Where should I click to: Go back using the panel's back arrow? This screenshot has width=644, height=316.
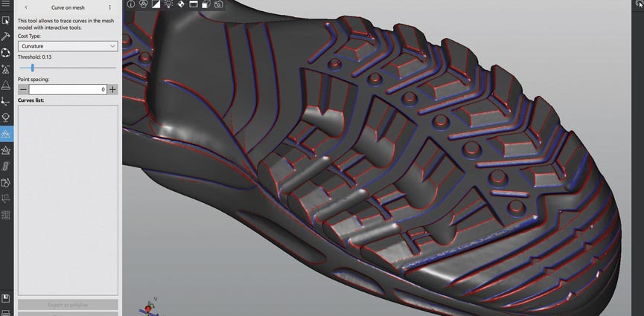26,7
